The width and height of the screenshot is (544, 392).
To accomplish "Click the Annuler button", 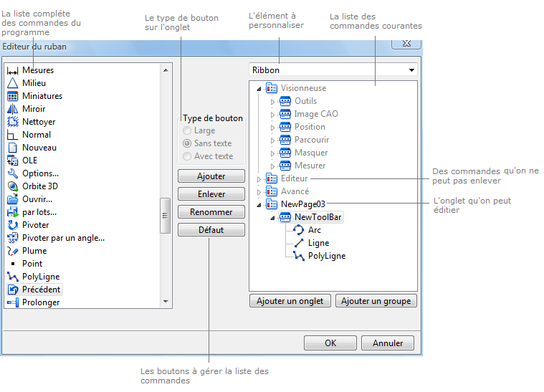I will click(x=387, y=343).
